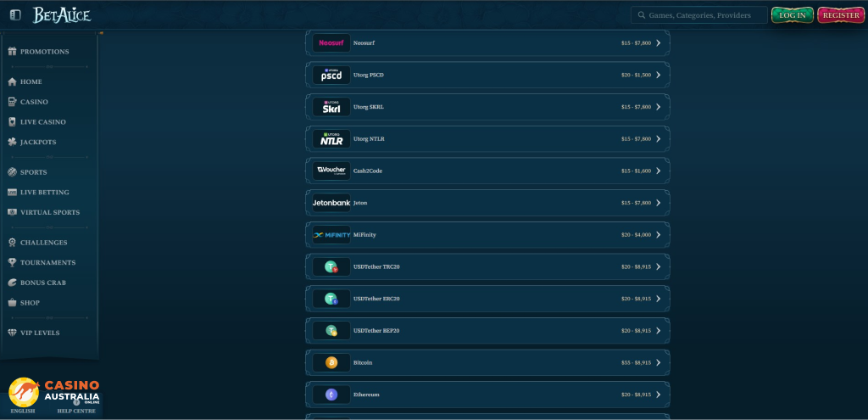Select the Jeton label text
Screen dimensions: 868x420
[360, 203]
